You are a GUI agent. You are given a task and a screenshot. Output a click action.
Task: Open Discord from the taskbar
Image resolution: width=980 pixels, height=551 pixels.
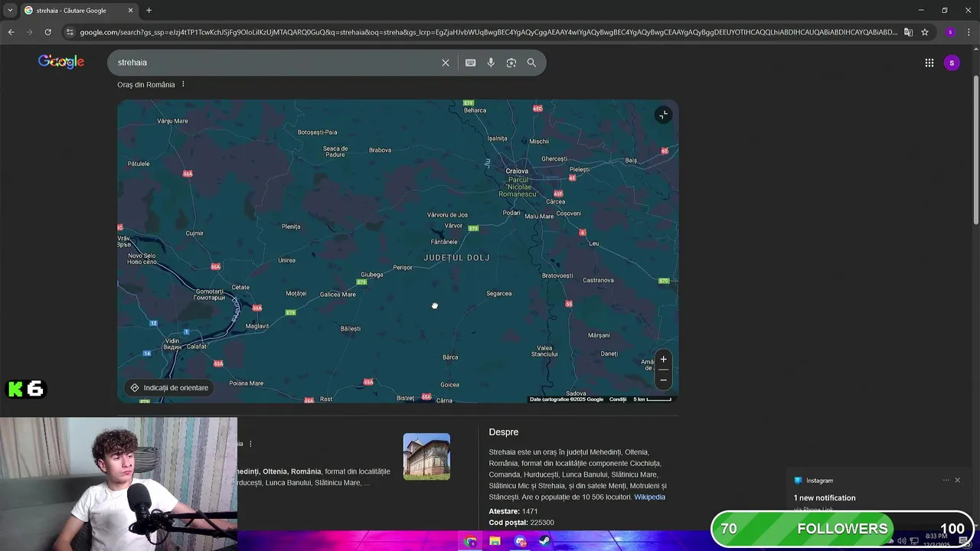tap(520, 541)
